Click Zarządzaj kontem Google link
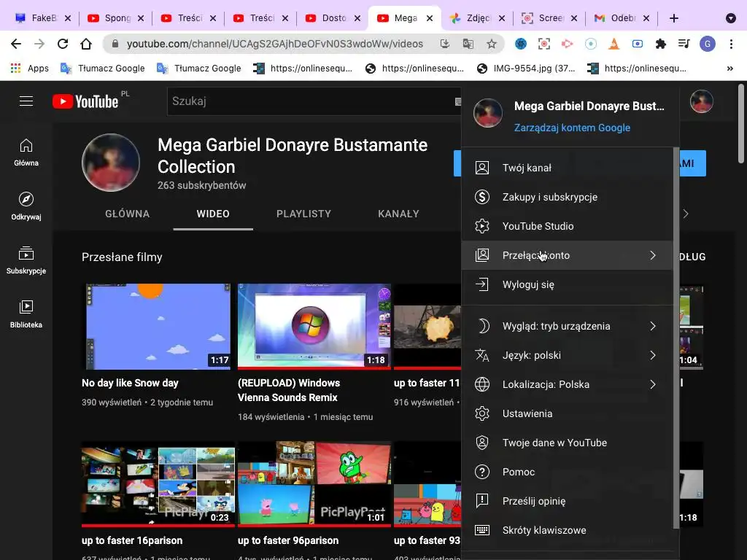The image size is (747, 560). [x=572, y=128]
